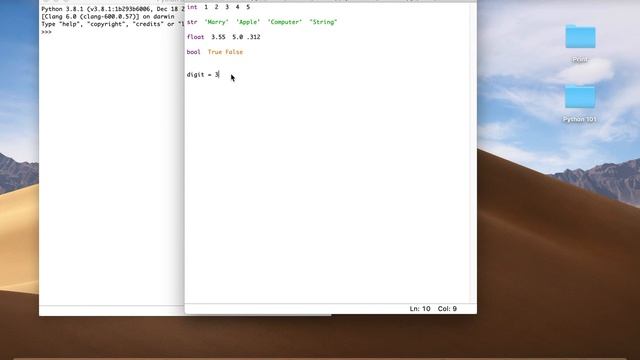Open the Python 101 desktop folder

[580, 97]
